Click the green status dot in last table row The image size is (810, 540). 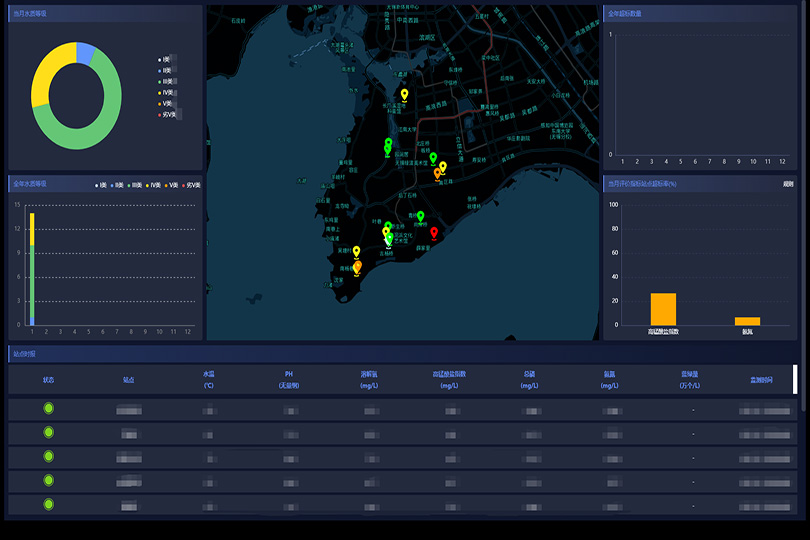point(48,504)
